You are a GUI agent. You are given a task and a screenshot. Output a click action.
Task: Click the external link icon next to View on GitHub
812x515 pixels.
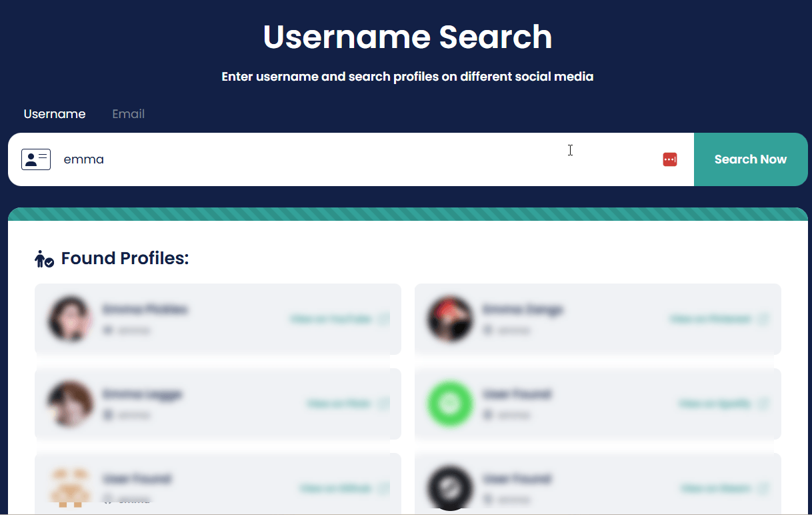click(381, 488)
